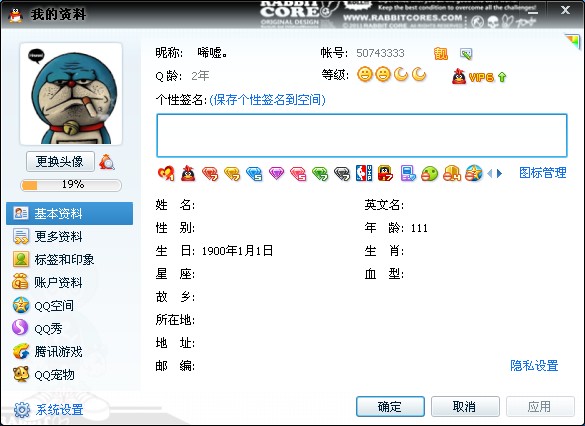Open QQ宠物 in sidebar
This screenshot has height=426, width=585.
(x=69, y=375)
